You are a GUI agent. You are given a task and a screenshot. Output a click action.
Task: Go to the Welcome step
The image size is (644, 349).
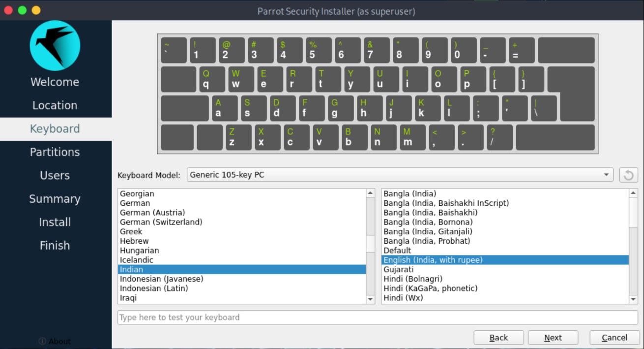tap(55, 82)
